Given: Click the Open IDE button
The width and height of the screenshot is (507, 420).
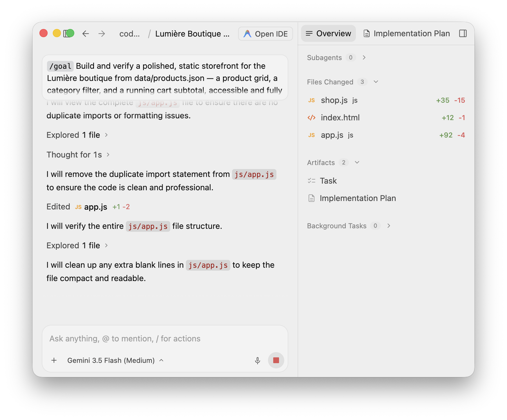Looking at the screenshot, I should coord(265,34).
